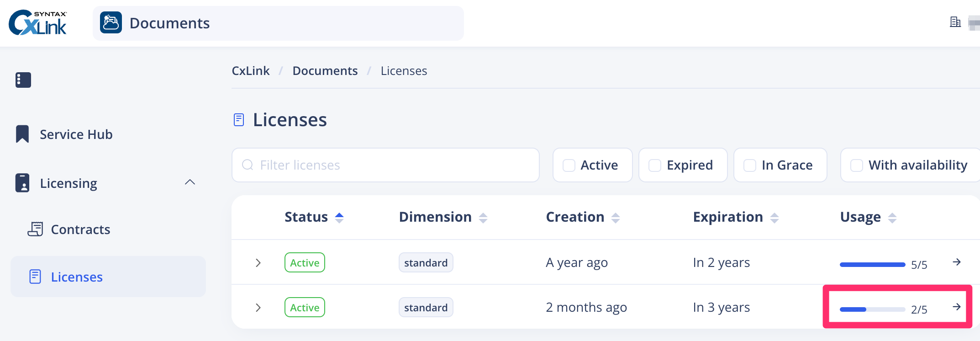Toggle the sidebar menu panel icon
This screenshot has width=980, height=341.
click(x=23, y=80)
